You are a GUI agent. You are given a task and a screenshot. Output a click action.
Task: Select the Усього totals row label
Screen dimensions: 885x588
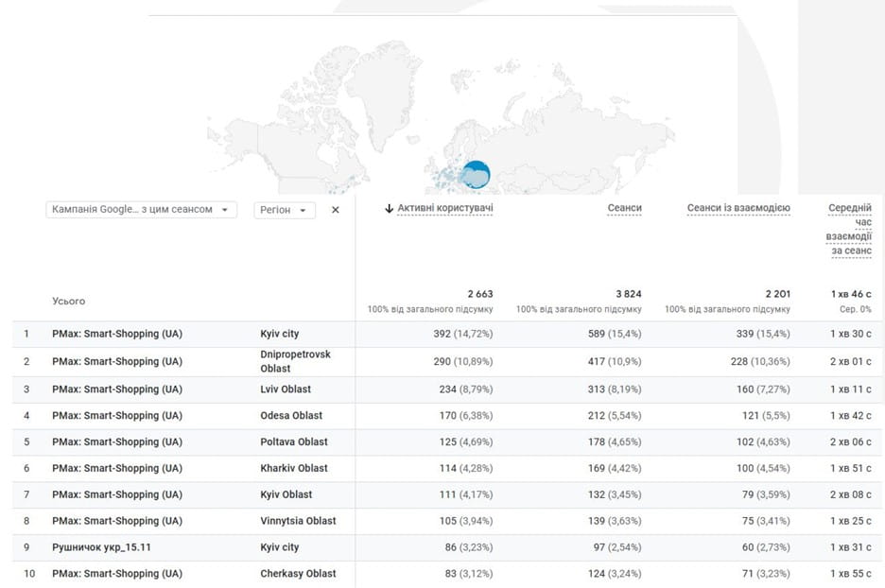pyautogui.click(x=68, y=301)
